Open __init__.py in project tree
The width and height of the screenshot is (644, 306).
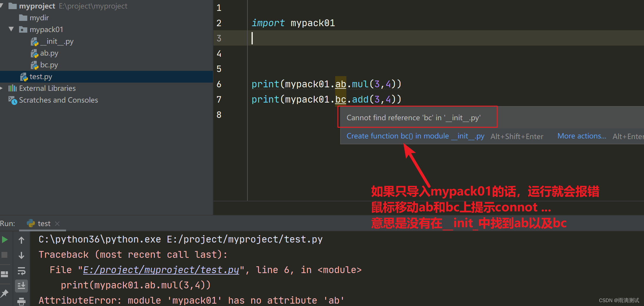tap(57, 41)
